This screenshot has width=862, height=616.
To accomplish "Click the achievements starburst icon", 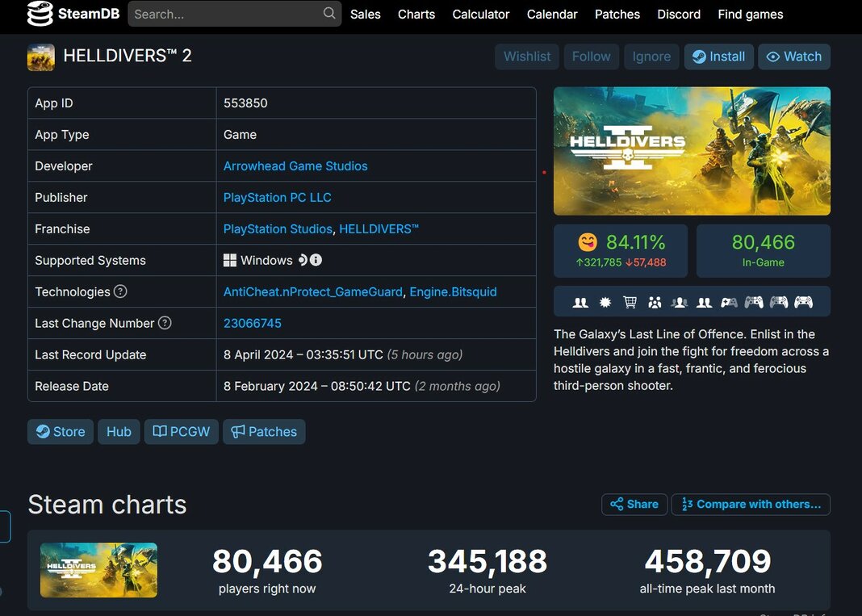I will (605, 301).
